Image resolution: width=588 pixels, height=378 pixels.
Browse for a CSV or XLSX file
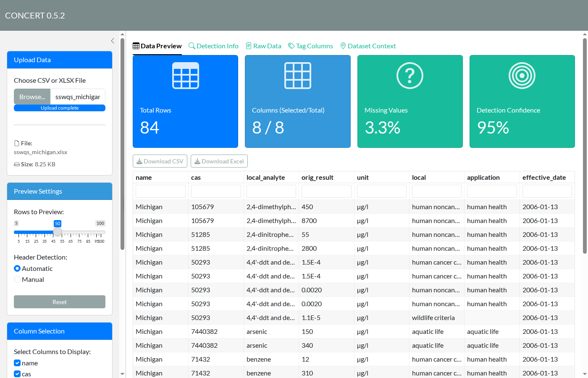coord(32,97)
